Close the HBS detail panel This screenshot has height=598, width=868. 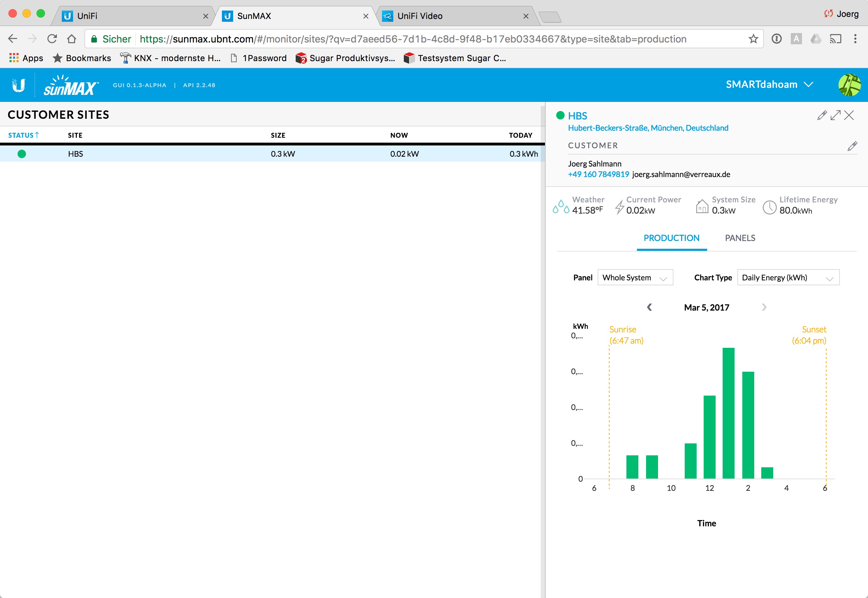click(x=849, y=115)
